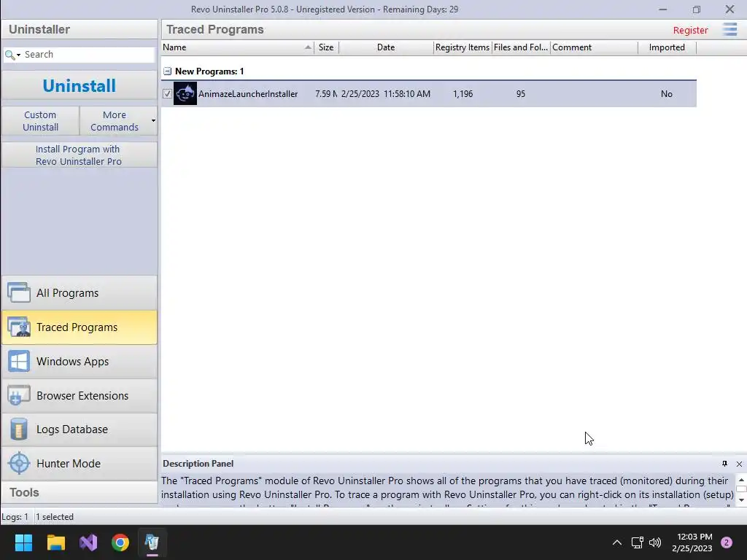Show hidden system tray icons
747x560 pixels.
click(616, 542)
